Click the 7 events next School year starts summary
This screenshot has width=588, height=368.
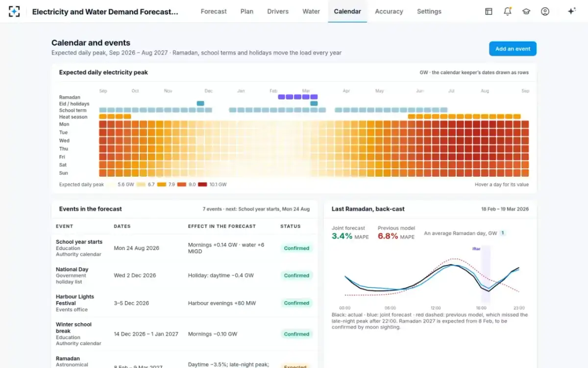click(256, 209)
